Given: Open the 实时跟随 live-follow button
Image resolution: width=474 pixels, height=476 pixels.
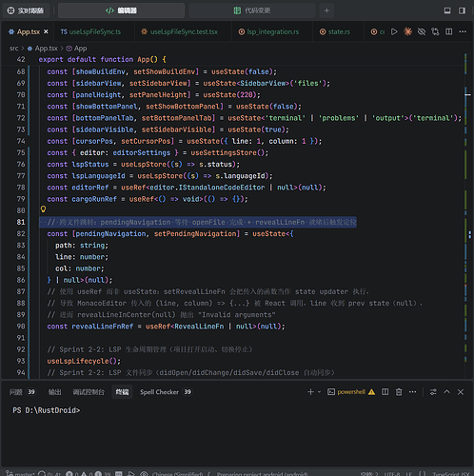Looking at the screenshot, I should [26, 10].
